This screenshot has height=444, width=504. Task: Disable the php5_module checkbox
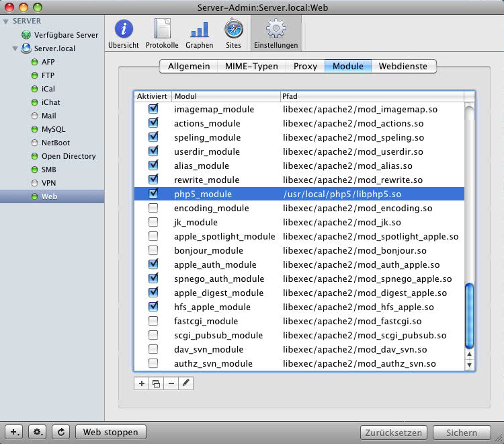(153, 194)
